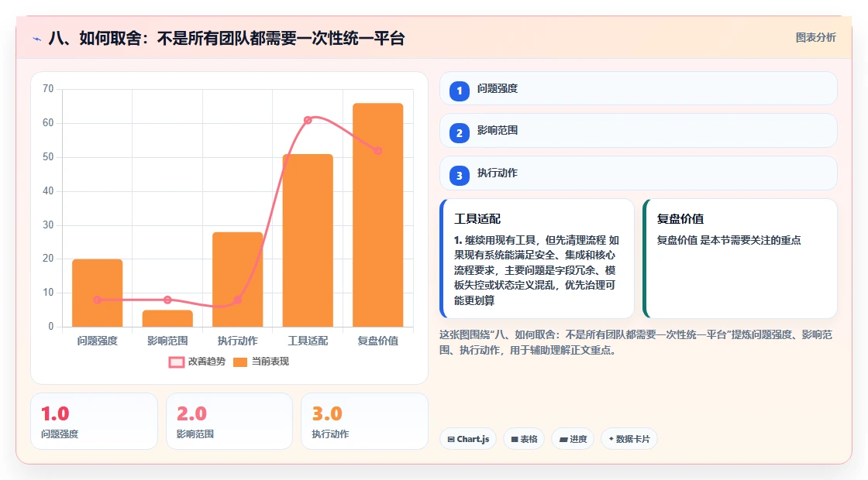Click the 3.0 执行动作 stat card
This screenshot has width=868, height=480.
point(364,421)
